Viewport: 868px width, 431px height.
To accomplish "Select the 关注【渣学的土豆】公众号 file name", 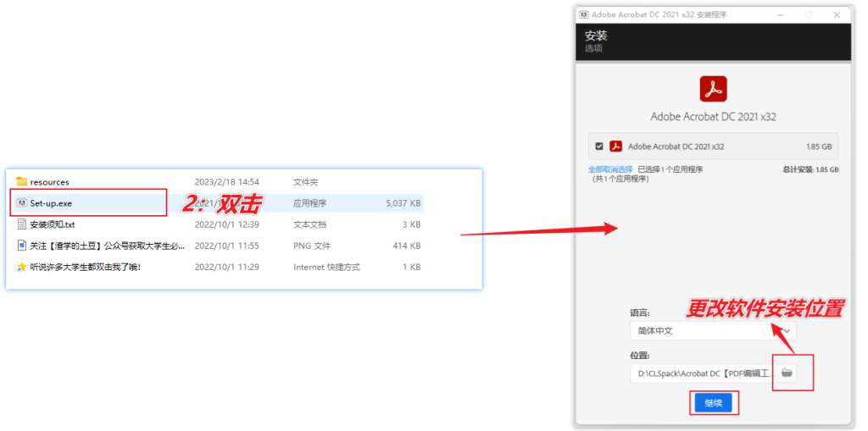I will pos(108,246).
